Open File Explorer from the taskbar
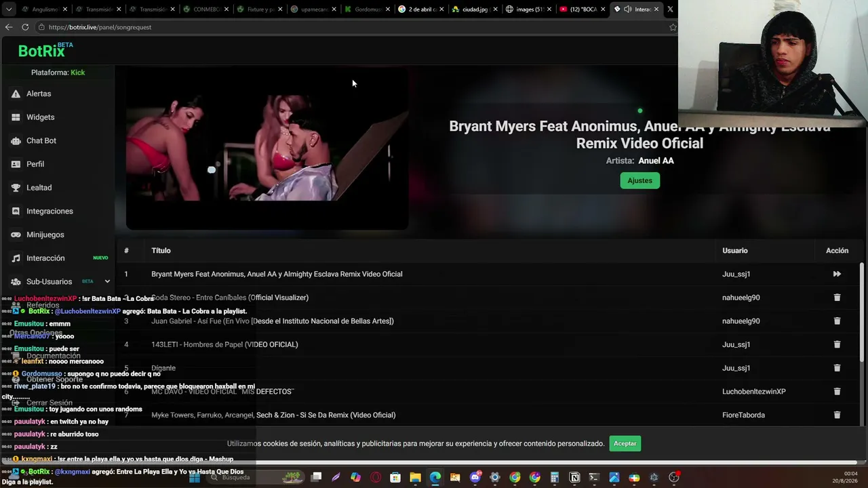Viewport: 868px width, 488px height. tap(415, 477)
